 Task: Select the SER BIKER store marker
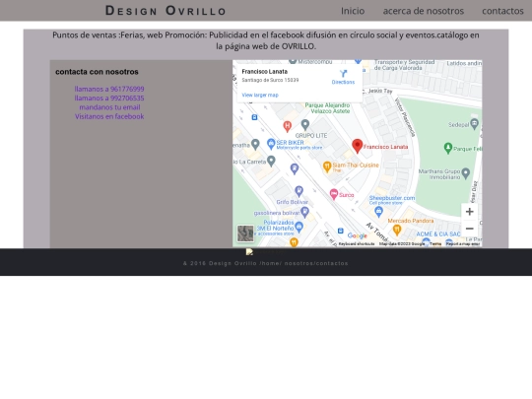click(271, 144)
